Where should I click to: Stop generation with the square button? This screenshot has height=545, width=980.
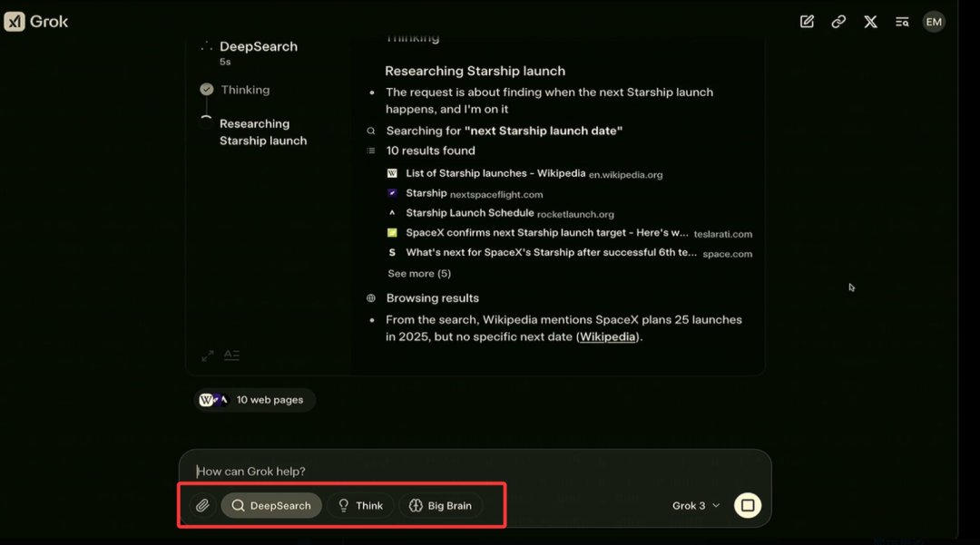pyautogui.click(x=748, y=506)
